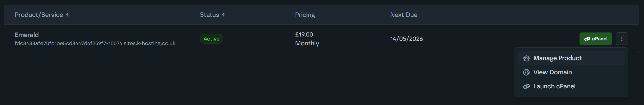Click the £19.00 price value
Image resolution: width=644 pixels, height=105 pixels.
[x=304, y=34]
